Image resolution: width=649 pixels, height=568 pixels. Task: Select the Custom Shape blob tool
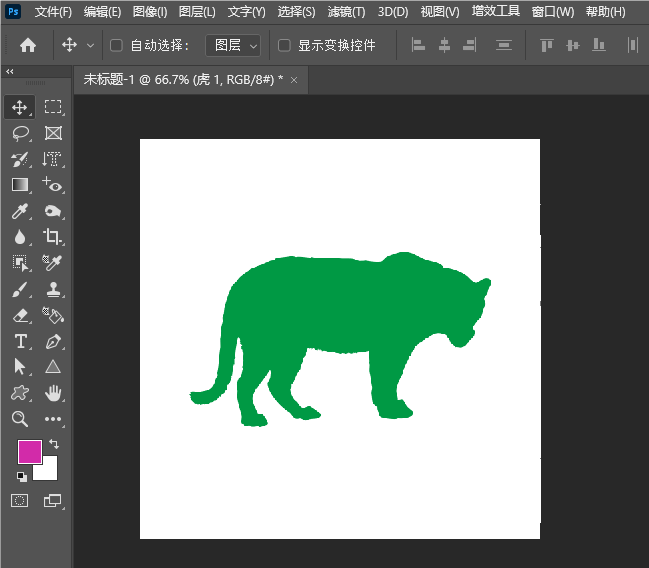[20, 393]
